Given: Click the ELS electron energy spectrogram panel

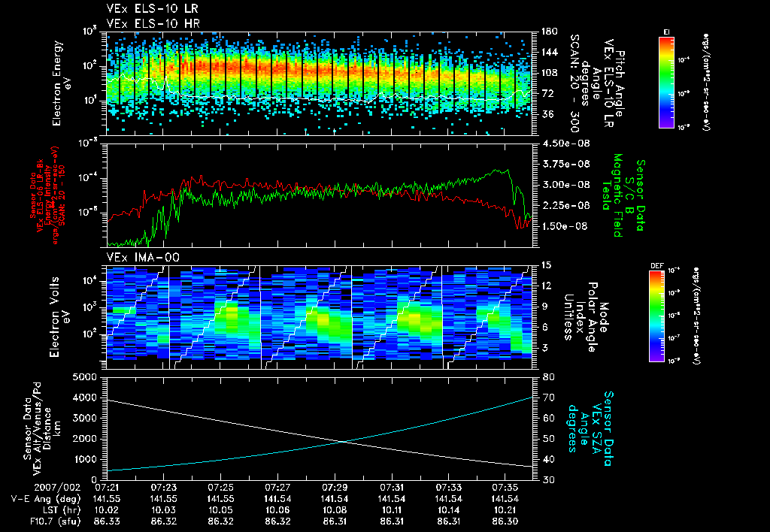Looking at the screenshot, I should pos(320,83).
